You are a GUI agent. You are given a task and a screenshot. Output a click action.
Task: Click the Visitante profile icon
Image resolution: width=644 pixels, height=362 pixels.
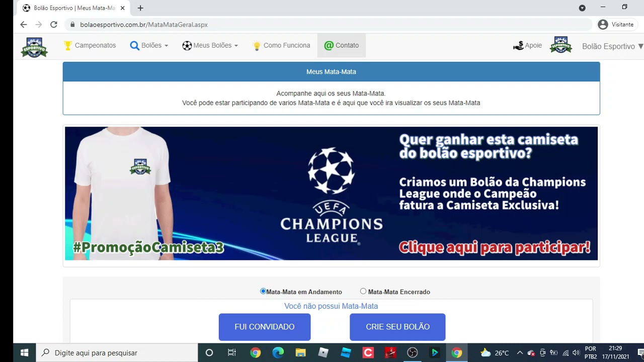pyautogui.click(x=603, y=24)
